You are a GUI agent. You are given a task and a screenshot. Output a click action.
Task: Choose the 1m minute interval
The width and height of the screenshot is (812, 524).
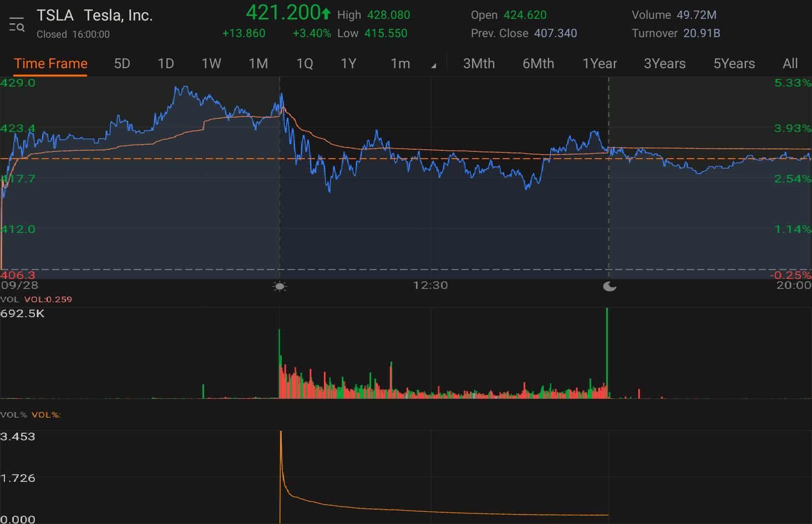pyautogui.click(x=400, y=63)
